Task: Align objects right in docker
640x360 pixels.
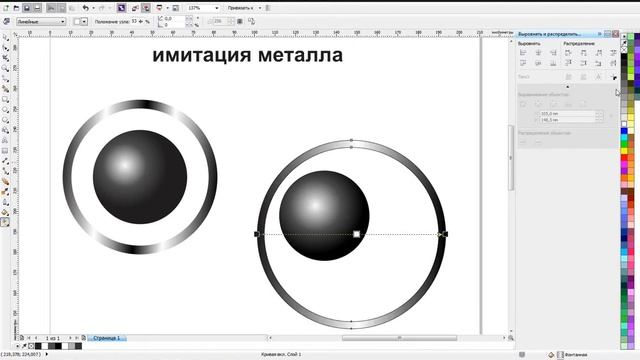Action: pos(553,53)
